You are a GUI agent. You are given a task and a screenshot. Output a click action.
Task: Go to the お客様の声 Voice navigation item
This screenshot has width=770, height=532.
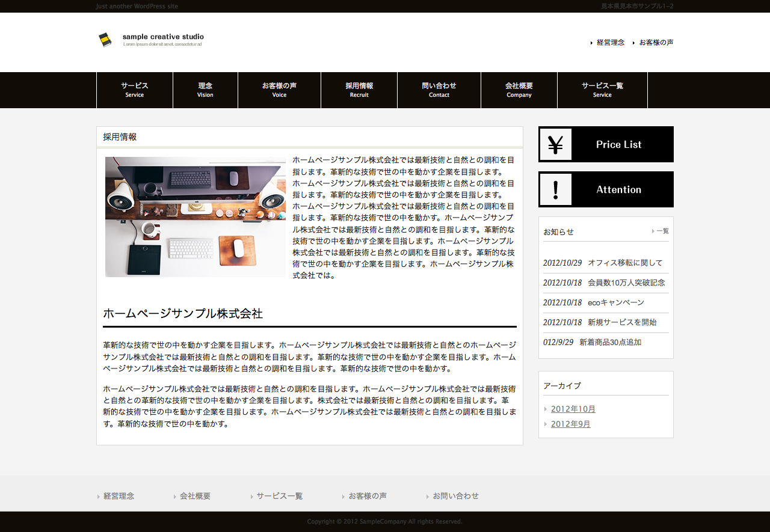[279, 90]
